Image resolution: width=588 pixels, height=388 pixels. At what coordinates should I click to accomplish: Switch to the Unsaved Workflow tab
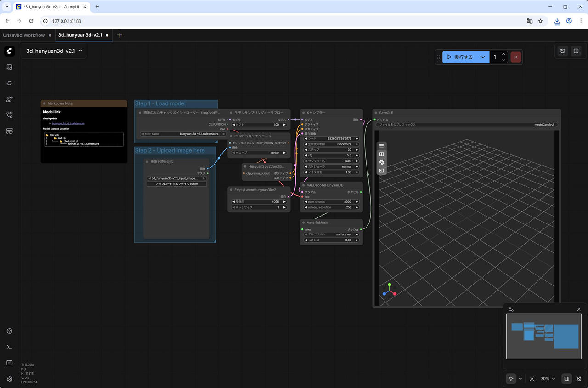point(24,35)
